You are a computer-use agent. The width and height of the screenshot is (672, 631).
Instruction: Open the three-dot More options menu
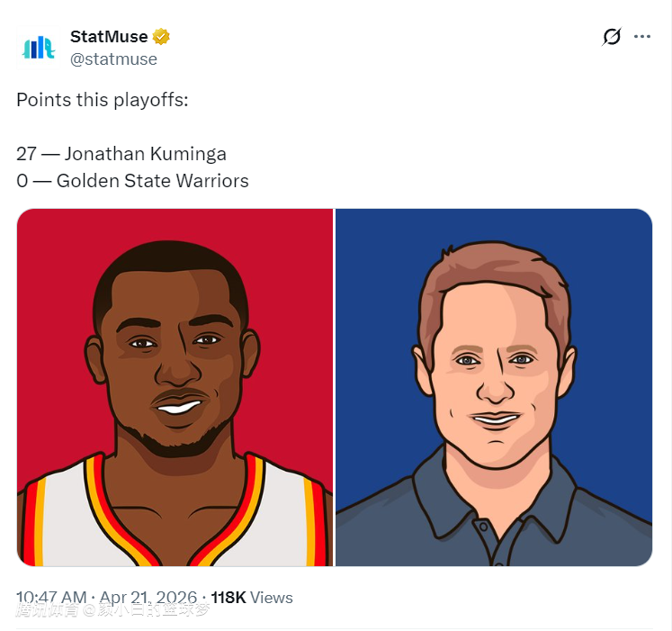click(642, 37)
